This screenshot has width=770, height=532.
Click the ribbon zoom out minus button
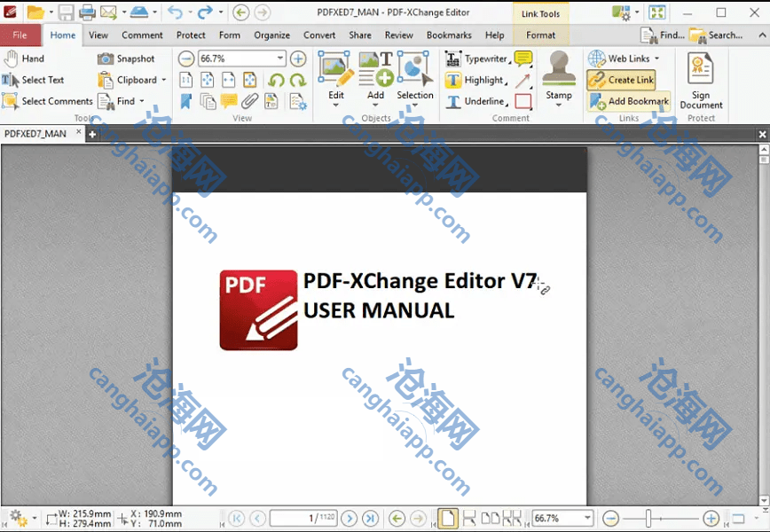coord(186,59)
